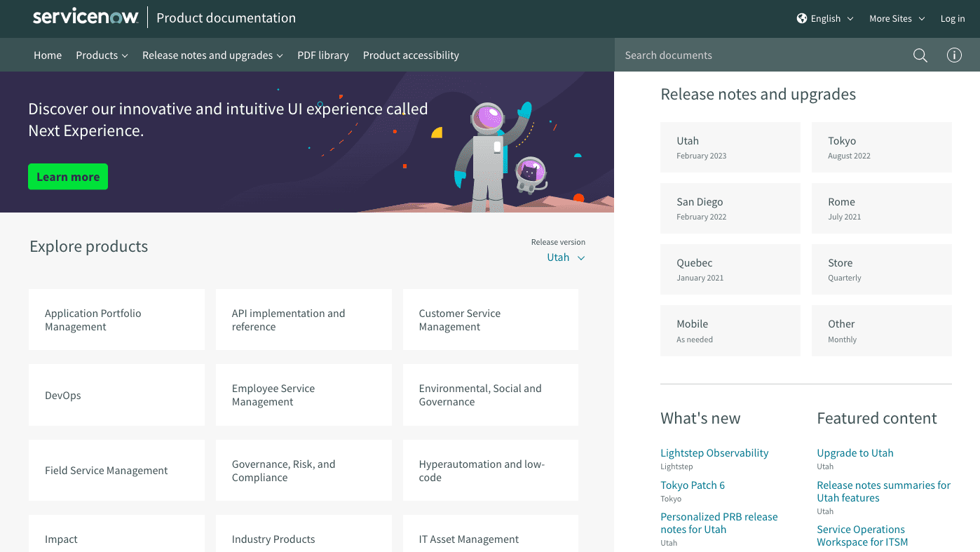Screen dimensions: 980x552
Task: Open Hyperautomation and low-code card
Action: click(x=491, y=471)
